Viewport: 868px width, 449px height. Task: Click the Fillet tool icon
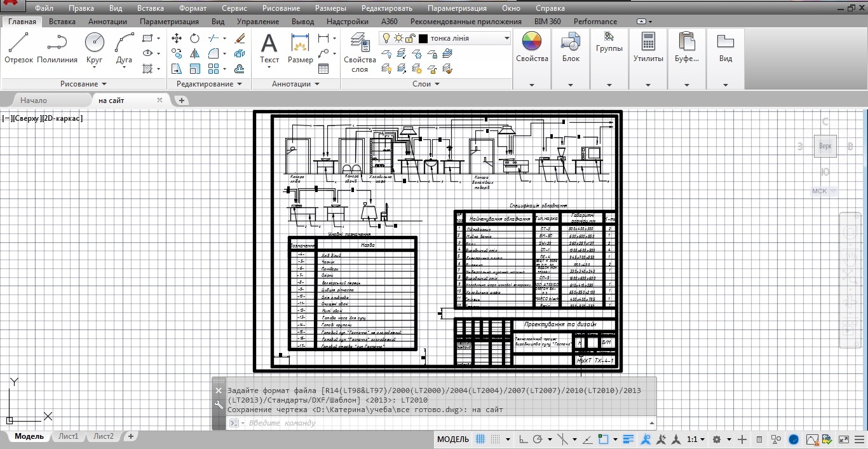pos(214,53)
